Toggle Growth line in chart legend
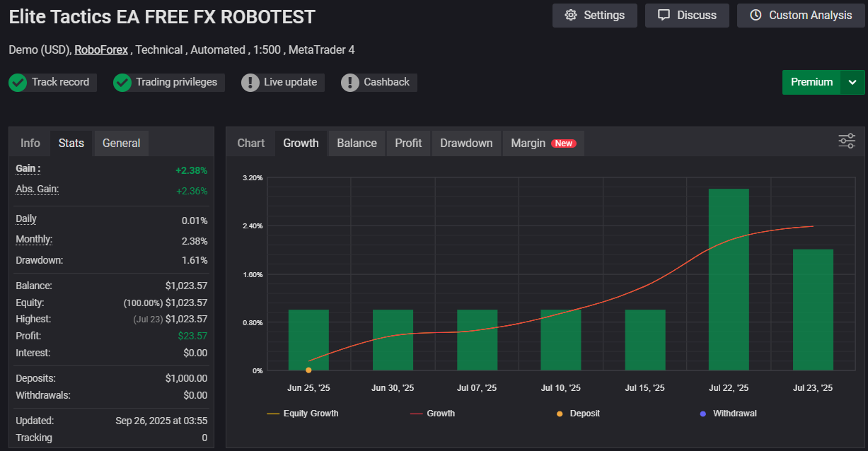868x451 pixels. click(432, 414)
